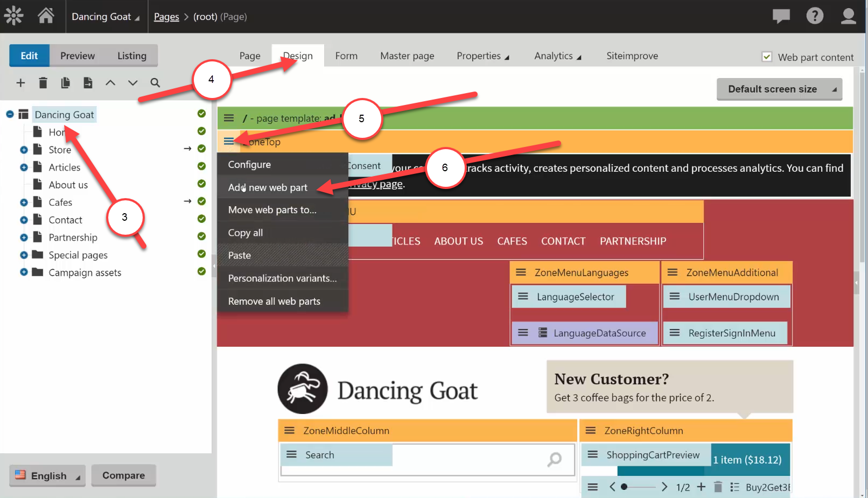Click the user profile icon
The width and height of the screenshot is (868, 498).
coord(848,16)
